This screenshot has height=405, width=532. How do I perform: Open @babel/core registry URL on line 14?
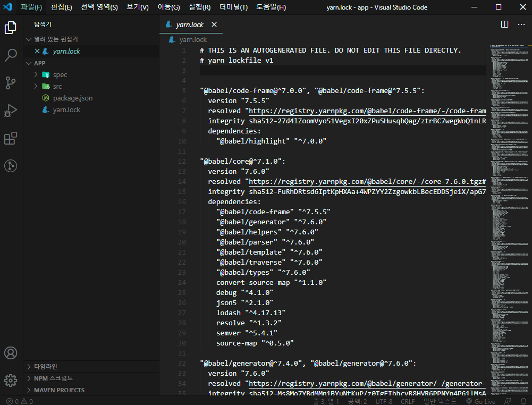(367, 181)
